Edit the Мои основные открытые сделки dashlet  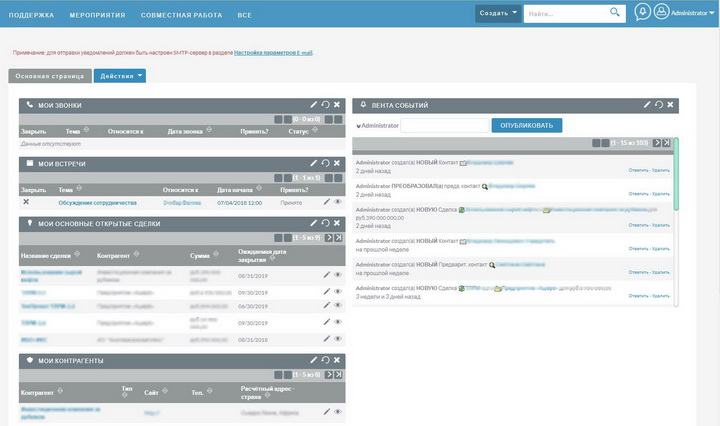tap(314, 223)
